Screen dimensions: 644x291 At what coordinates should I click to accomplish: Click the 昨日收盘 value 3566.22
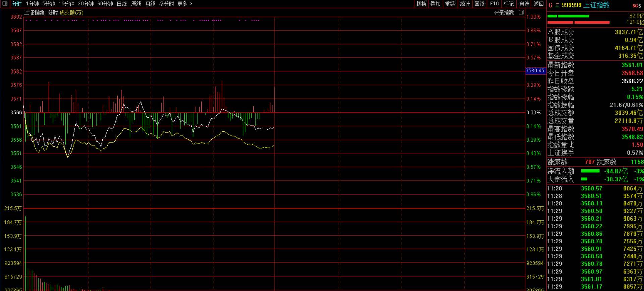coord(632,81)
